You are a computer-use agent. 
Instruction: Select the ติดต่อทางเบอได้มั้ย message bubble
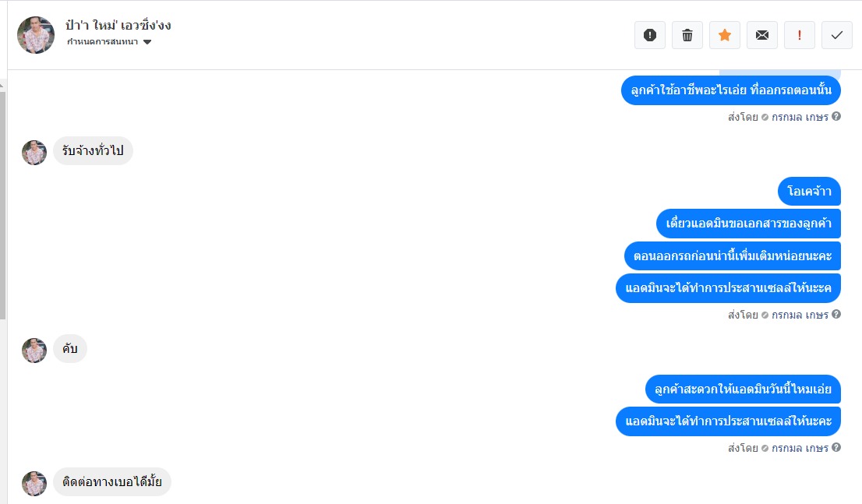[x=112, y=482]
